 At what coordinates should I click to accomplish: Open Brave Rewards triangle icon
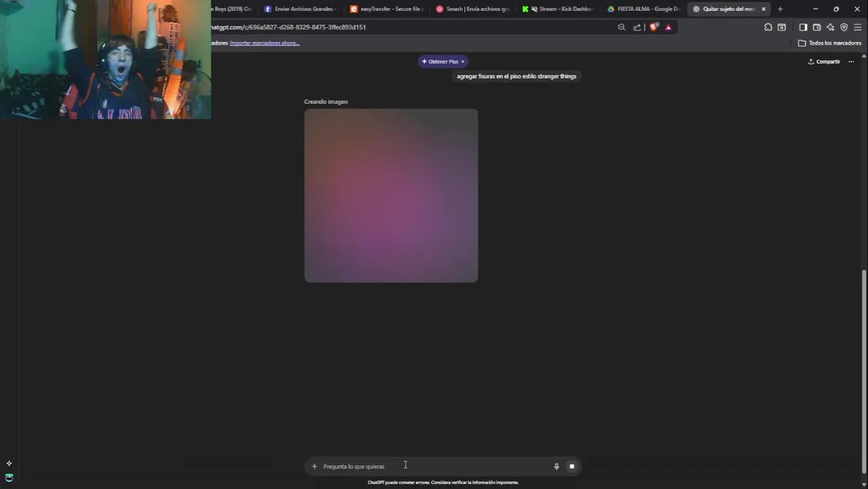click(668, 27)
